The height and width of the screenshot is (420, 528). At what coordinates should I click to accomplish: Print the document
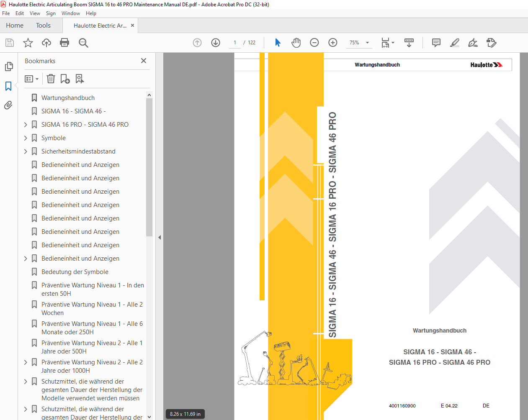pos(64,43)
